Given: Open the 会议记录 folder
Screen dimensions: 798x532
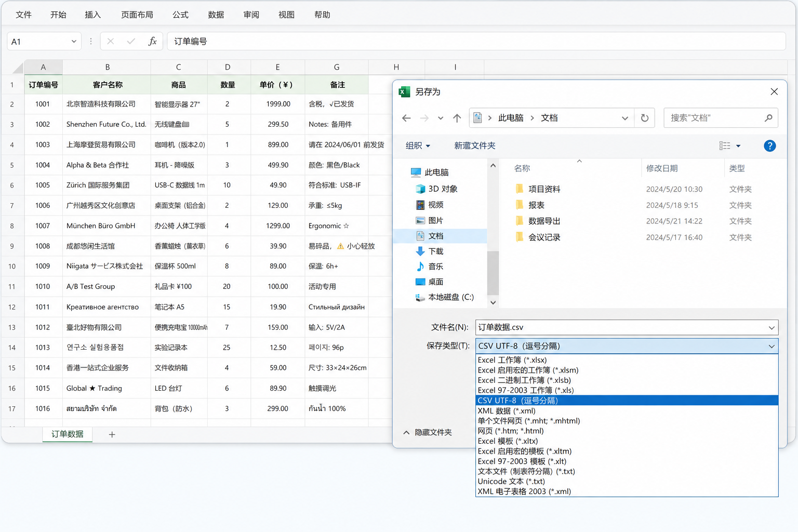Looking at the screenshot, I should click(x=538, y=237).
